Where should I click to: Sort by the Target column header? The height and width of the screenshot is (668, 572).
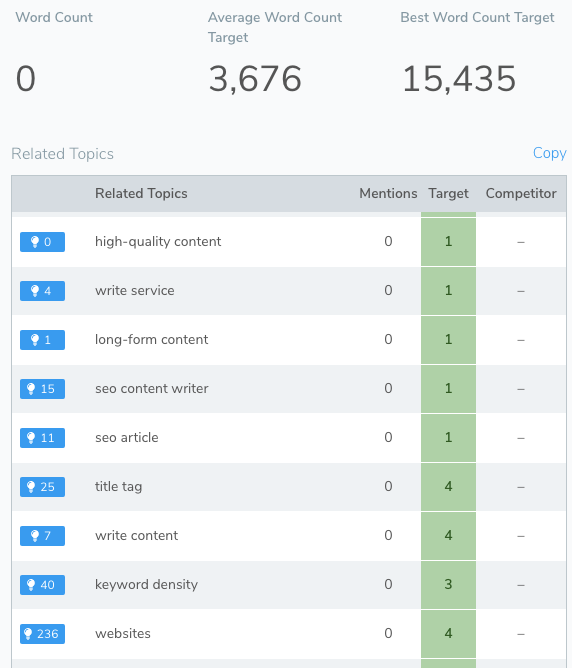click(x=448, y=193)
